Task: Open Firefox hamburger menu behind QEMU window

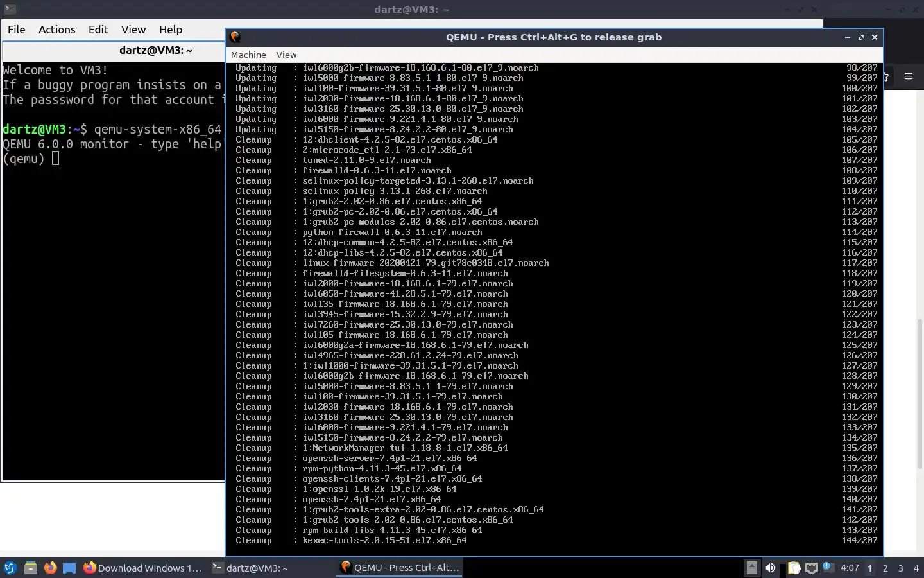Action: point(909,76)
